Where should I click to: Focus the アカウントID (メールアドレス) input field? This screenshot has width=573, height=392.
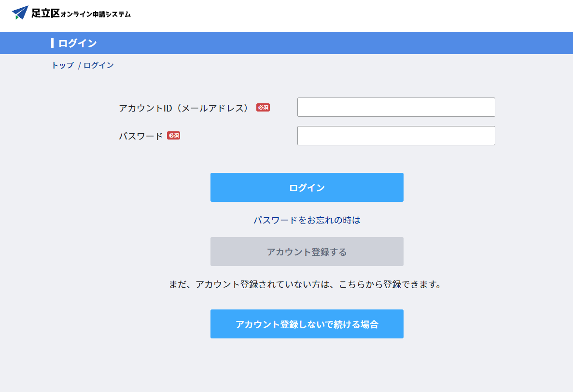[x=396, y=107]
